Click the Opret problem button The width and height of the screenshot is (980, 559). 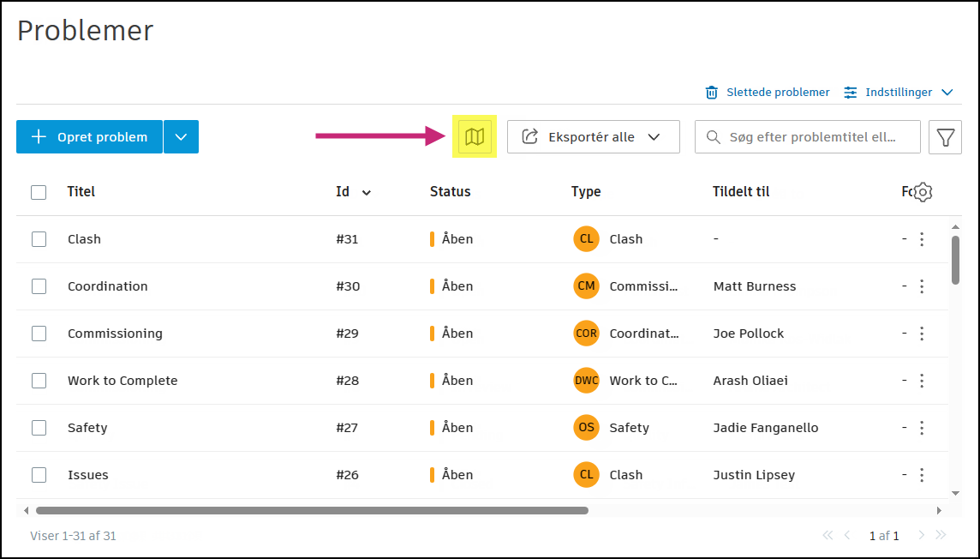pos(89,137)
